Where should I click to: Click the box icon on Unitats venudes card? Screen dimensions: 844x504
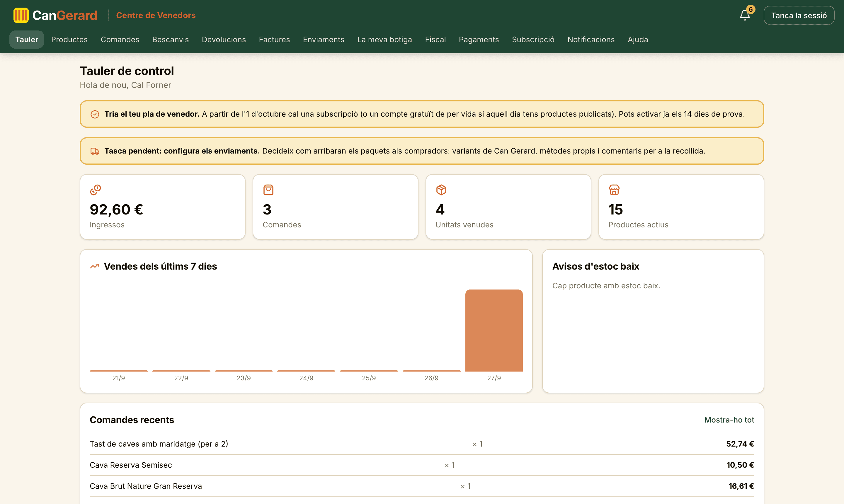click(441, 190)
